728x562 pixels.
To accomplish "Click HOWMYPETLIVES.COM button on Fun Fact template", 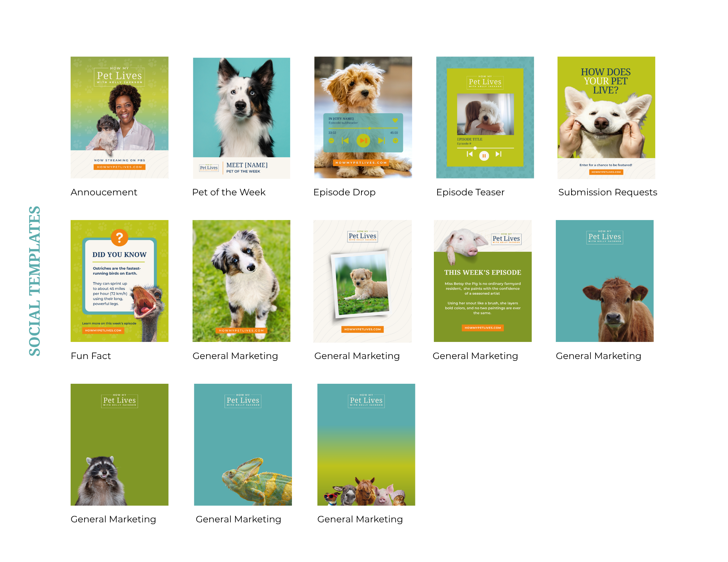I will [103, 330].
